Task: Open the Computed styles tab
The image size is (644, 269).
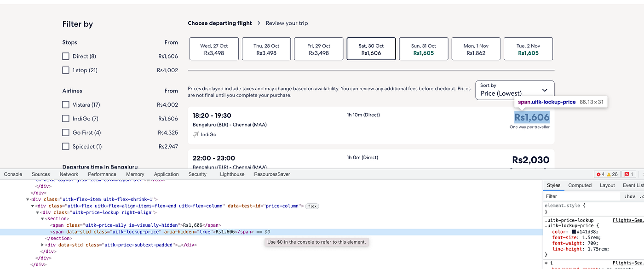Action: pos(580,185)
